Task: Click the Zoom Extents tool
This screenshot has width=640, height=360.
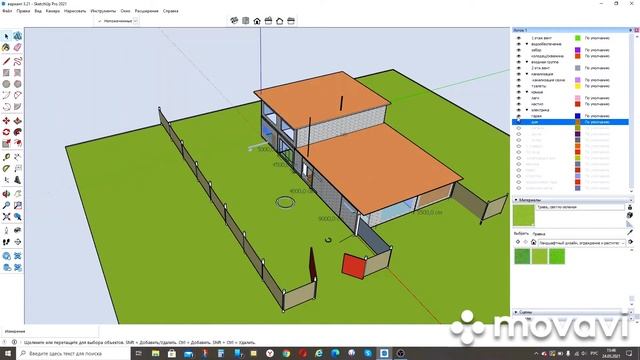Action: tap(6, 217)
